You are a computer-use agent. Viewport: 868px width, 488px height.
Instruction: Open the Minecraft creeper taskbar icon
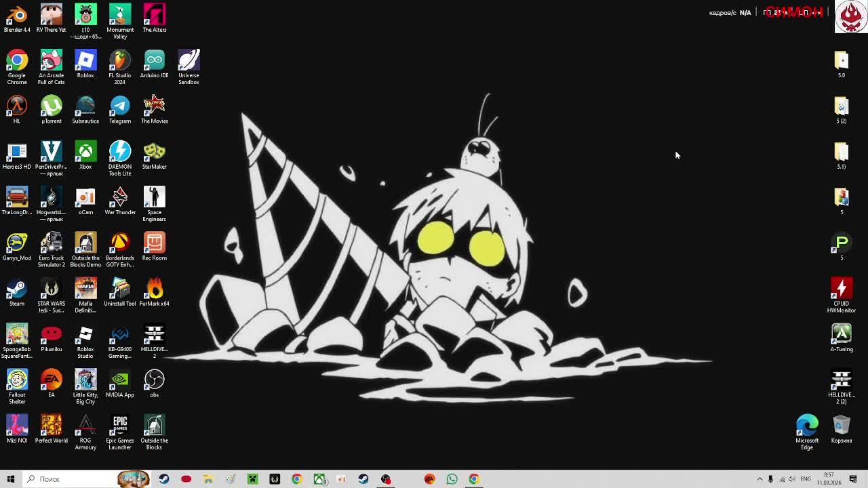click(x=252, y=479)
